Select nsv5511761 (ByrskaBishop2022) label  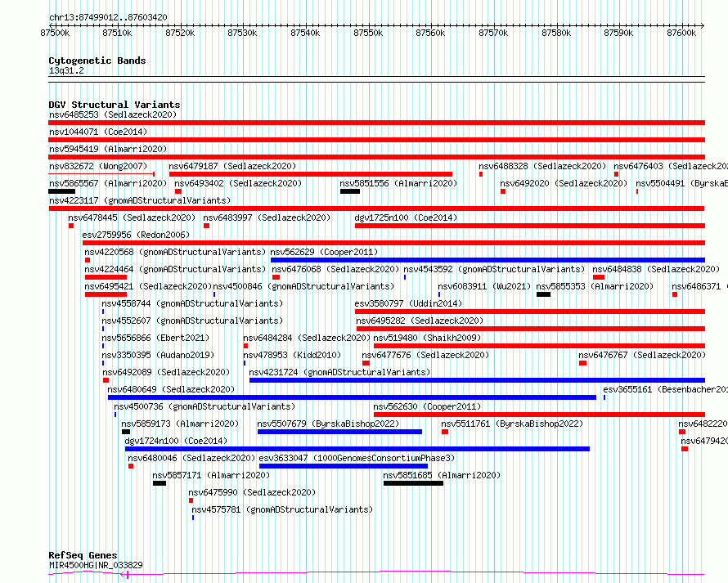(x=512, y=424)
